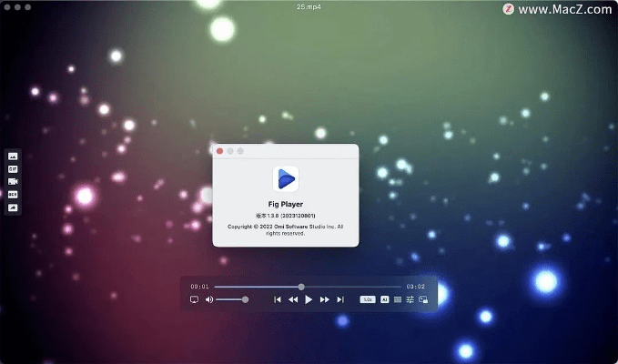Click the GIF capture icon in sidebar
This screenshot has width=618, height=364.
(x=13, y=168)
